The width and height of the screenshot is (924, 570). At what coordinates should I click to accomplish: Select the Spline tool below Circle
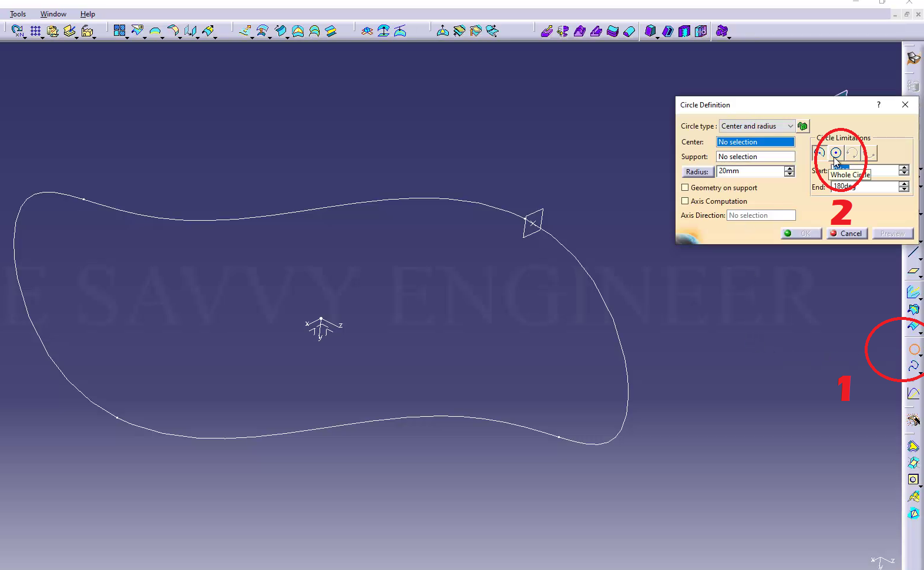tap(913, 366)
